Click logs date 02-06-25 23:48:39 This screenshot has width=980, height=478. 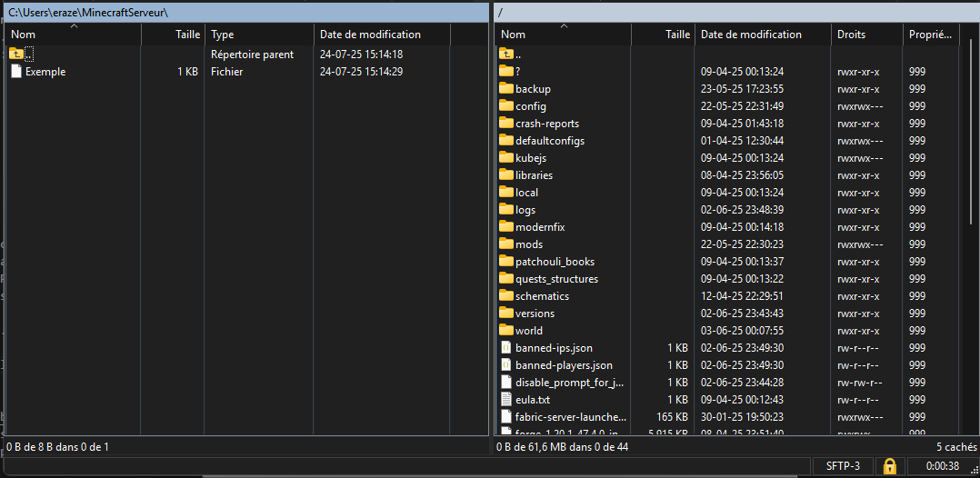tap(743, 209)
